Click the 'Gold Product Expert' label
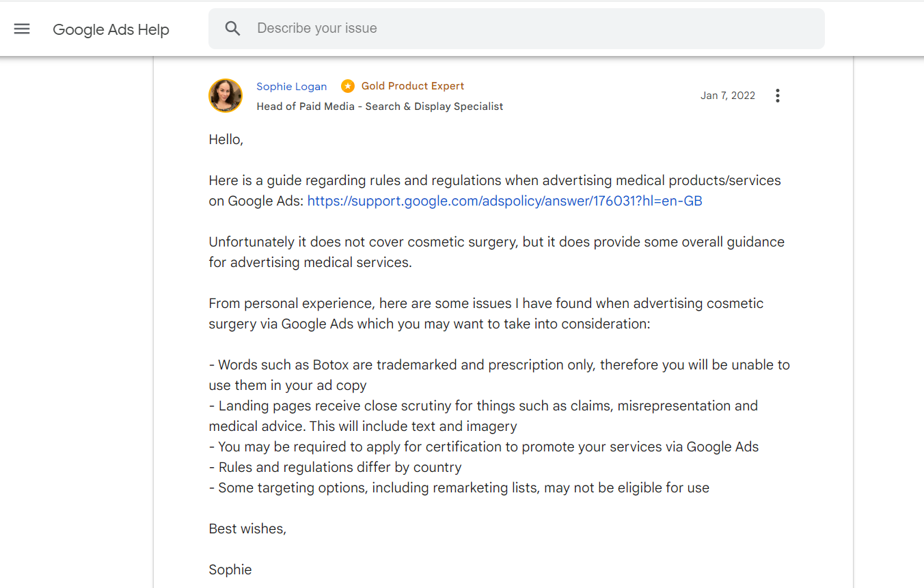This screenshot has width=924, height=588. coord(413,86)
